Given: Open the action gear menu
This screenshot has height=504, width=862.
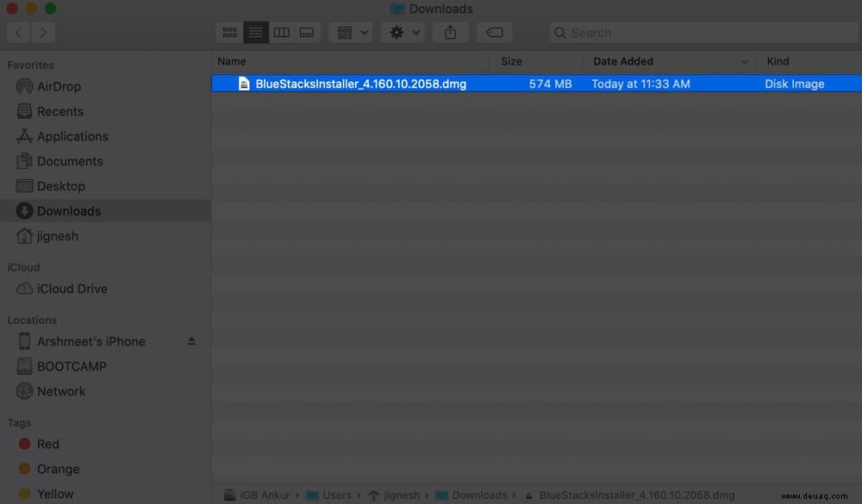Looking at the screenshot, I should pyautogui.click(x=403, y=33).
